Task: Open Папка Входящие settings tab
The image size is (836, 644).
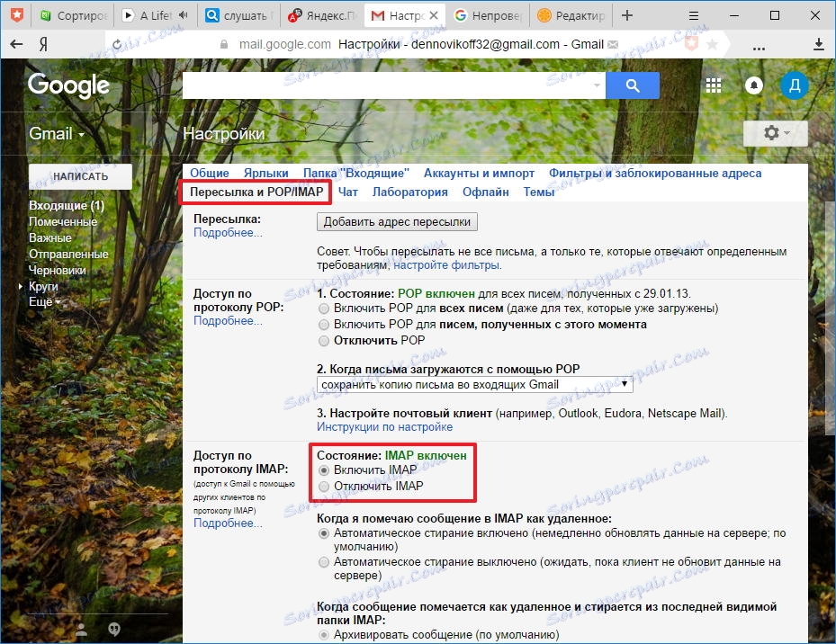Action: click(356, 173)
